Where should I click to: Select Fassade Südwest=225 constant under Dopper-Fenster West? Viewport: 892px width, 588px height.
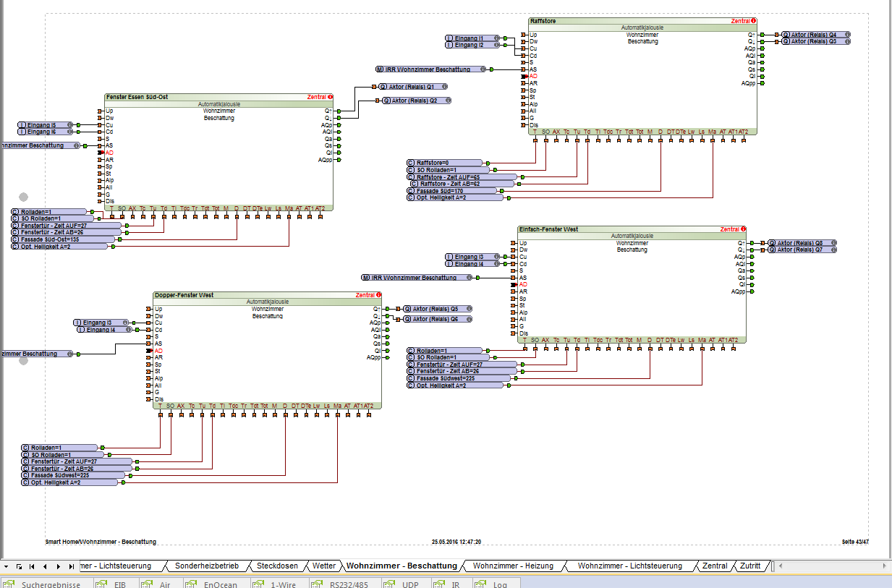tap(75, 476)
